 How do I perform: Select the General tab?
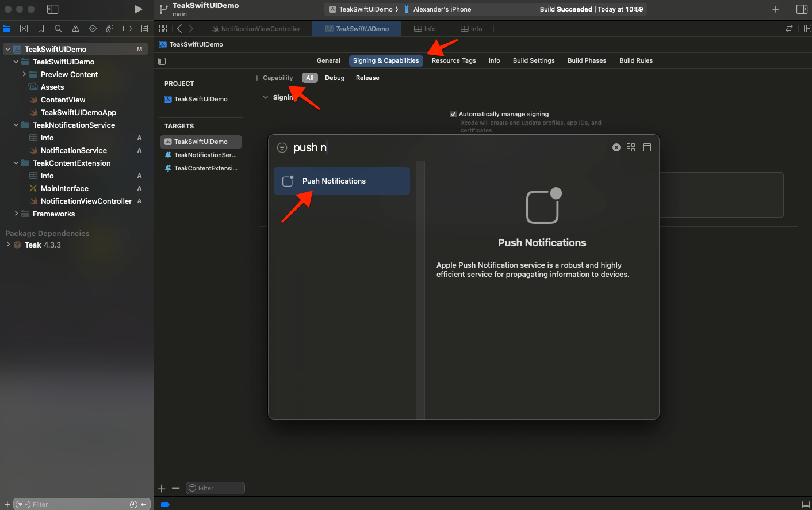328,60
